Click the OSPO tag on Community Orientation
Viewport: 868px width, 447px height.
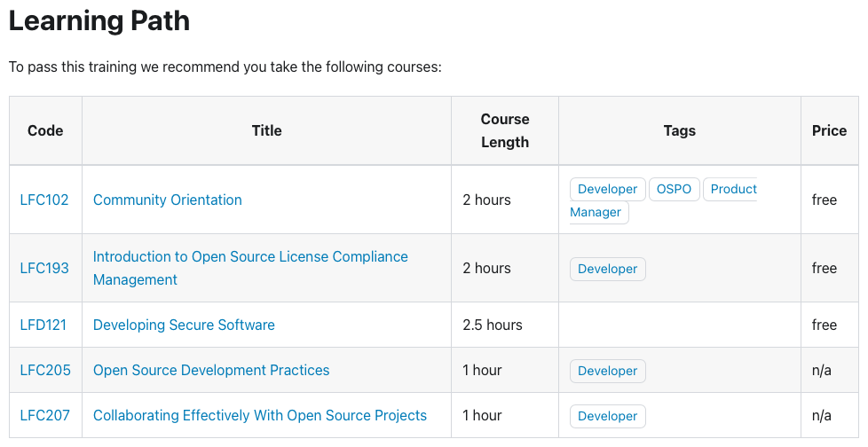point(675,189)
